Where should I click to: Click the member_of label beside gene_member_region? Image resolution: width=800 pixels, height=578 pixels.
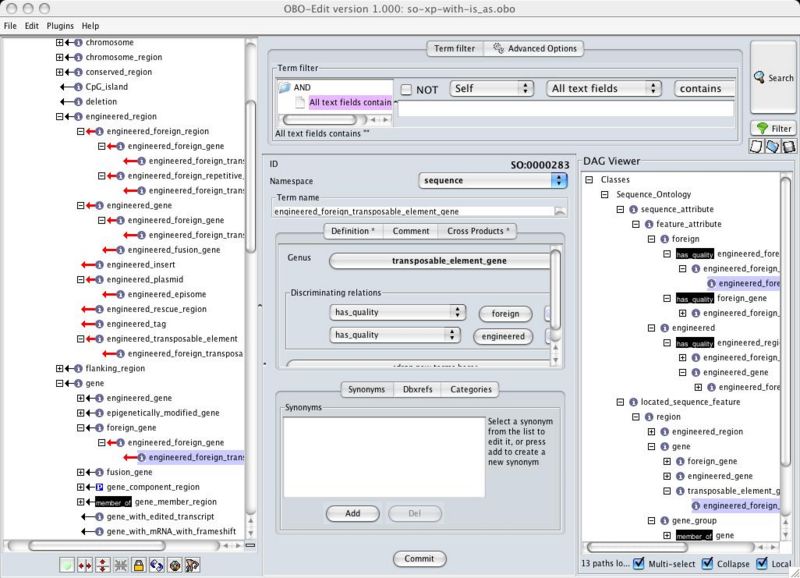[x=113, y=502]
